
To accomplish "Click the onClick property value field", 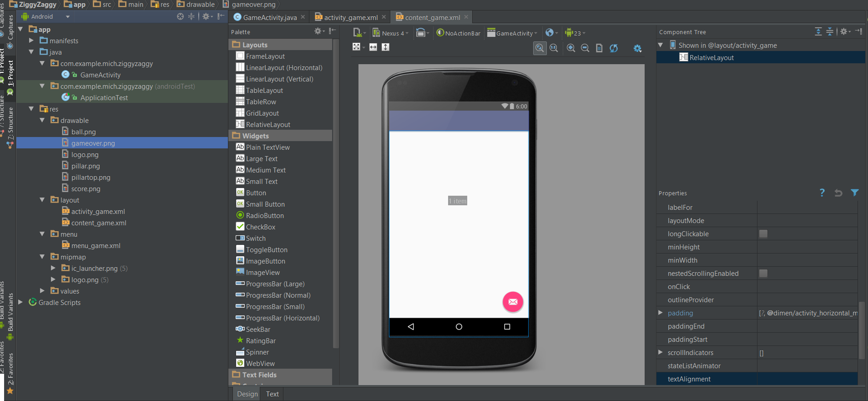I will [x=807, y=287].
